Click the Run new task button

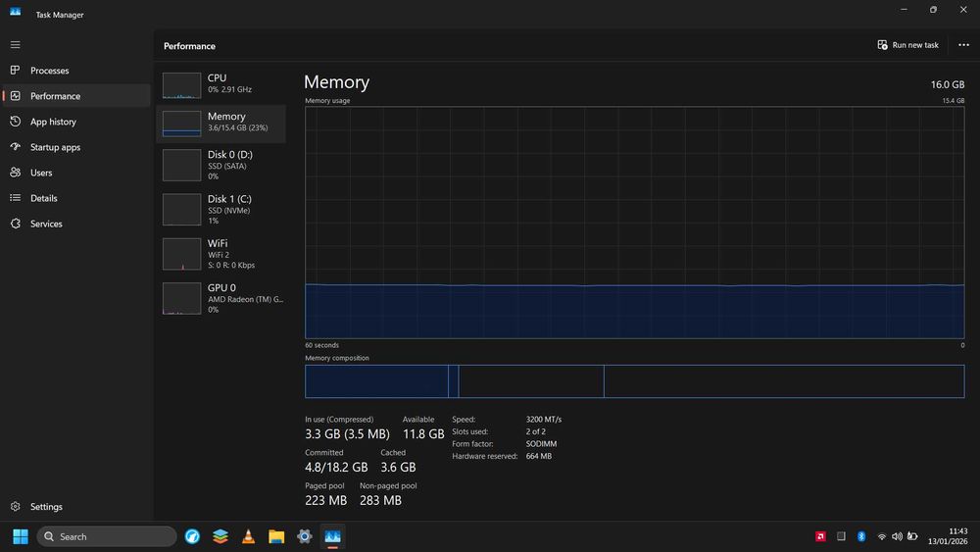[908, 45]
